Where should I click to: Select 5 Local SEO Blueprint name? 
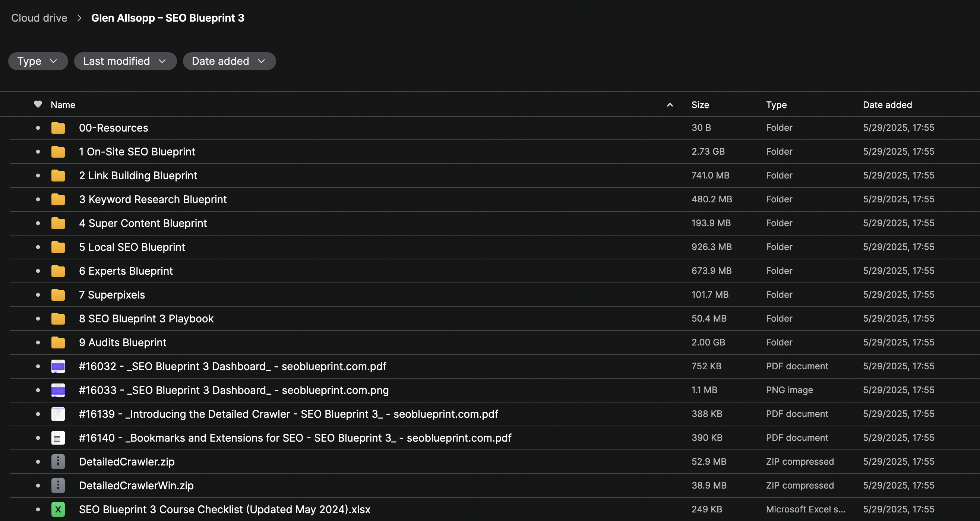coord(132,247)
